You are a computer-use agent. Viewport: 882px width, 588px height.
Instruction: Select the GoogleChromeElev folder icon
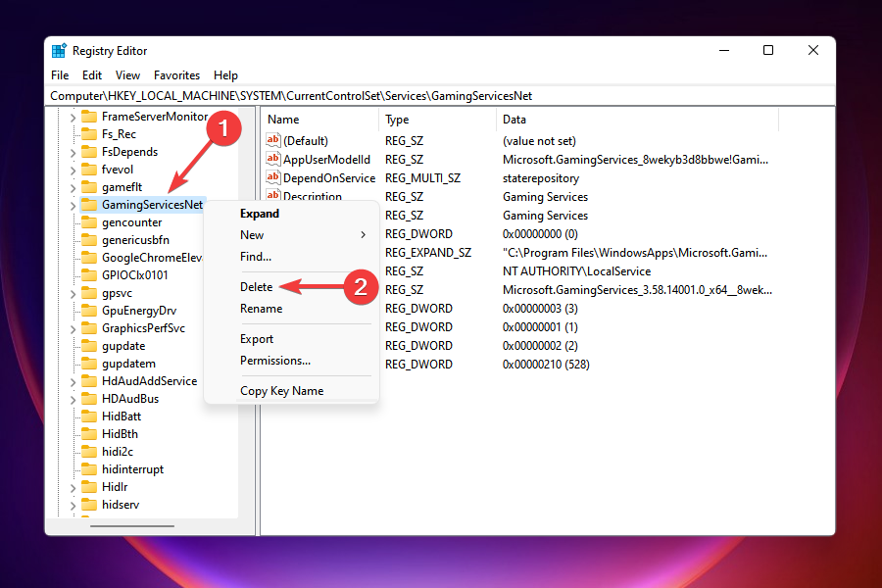coord(89,258)
